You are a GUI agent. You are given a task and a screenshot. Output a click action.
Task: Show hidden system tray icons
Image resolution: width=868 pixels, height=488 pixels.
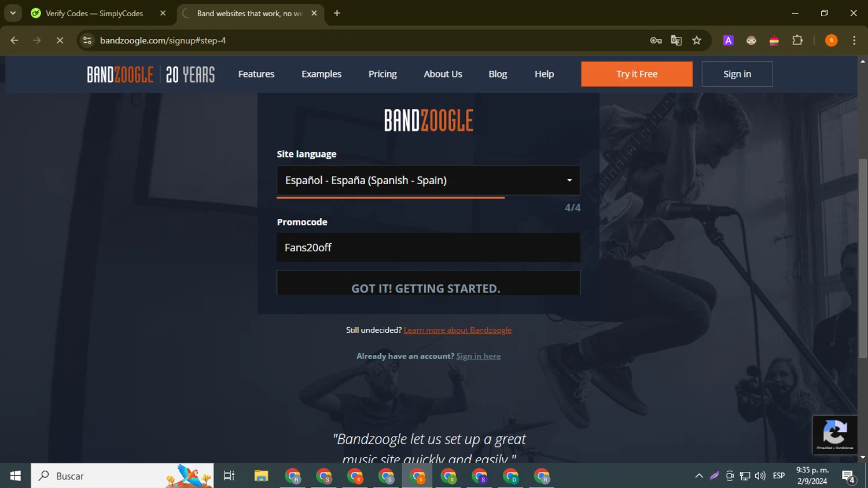pyautogui.click(x=699, y=476)
